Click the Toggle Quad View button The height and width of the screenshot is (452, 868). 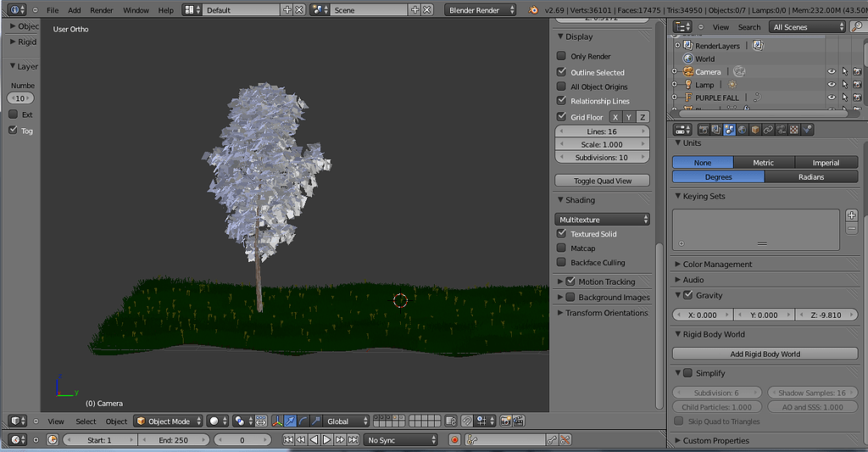[x=603, y=181]
